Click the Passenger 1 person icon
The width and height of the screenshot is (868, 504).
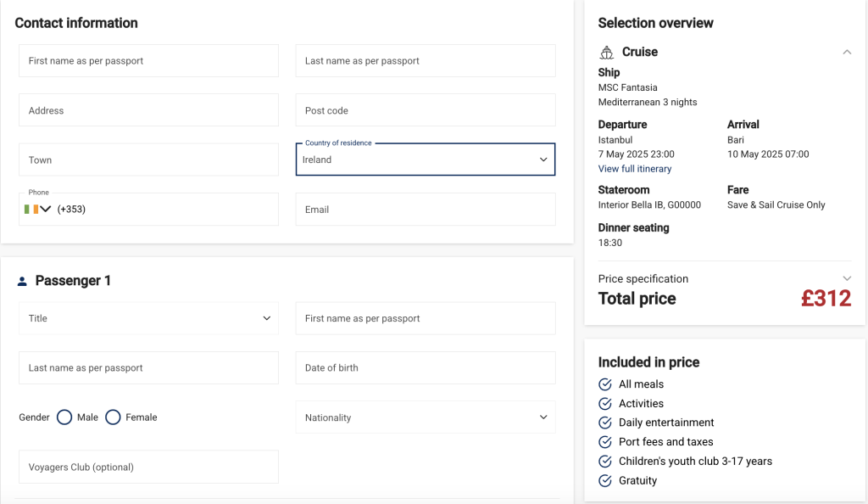tap(22, 282)
